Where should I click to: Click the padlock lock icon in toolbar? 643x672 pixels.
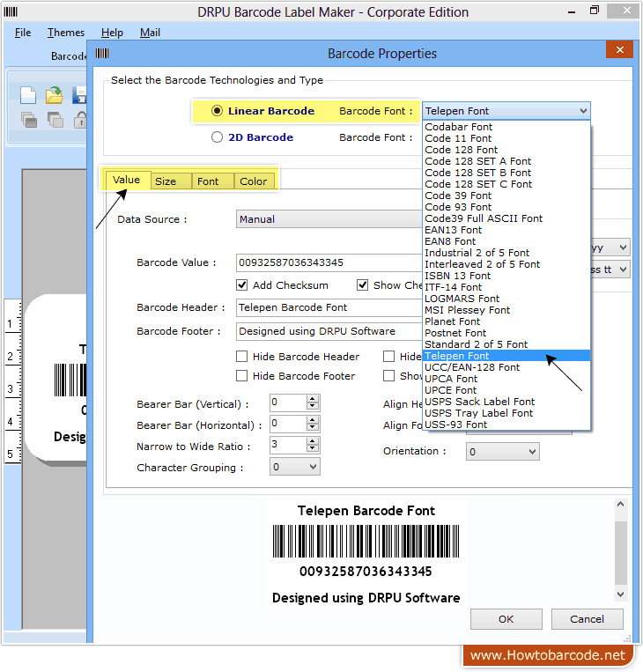(x=80, y=120)
